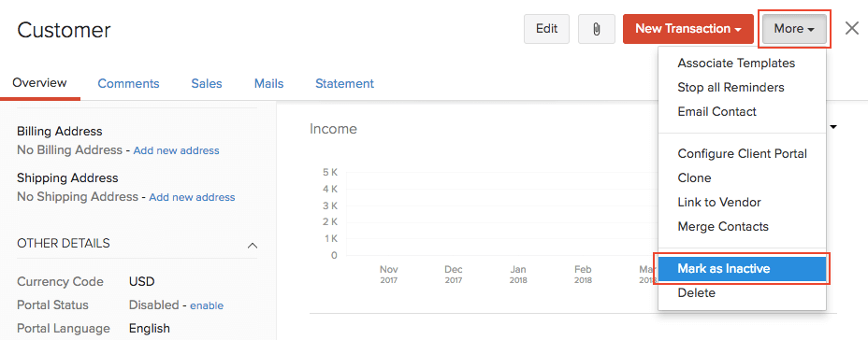This screenshot has height=340, width=868.
Task: Open the Statement tab
Action: (x=344, y=83)
